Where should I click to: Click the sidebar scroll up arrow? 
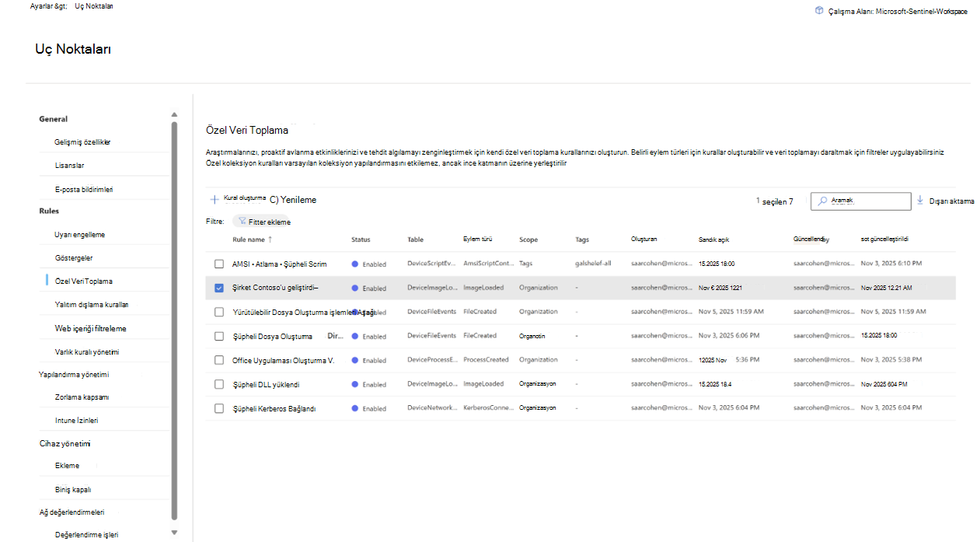pyautogui.click(x=174, y=115)
